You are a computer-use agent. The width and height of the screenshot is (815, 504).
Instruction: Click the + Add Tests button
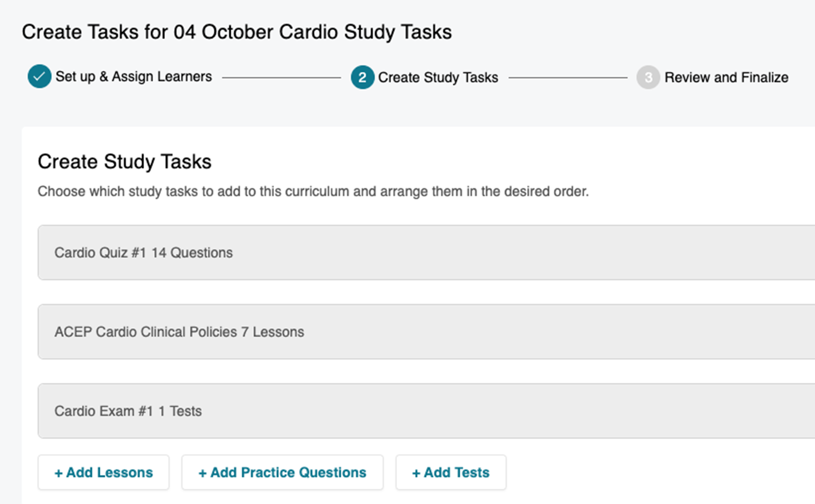[450, 472]
